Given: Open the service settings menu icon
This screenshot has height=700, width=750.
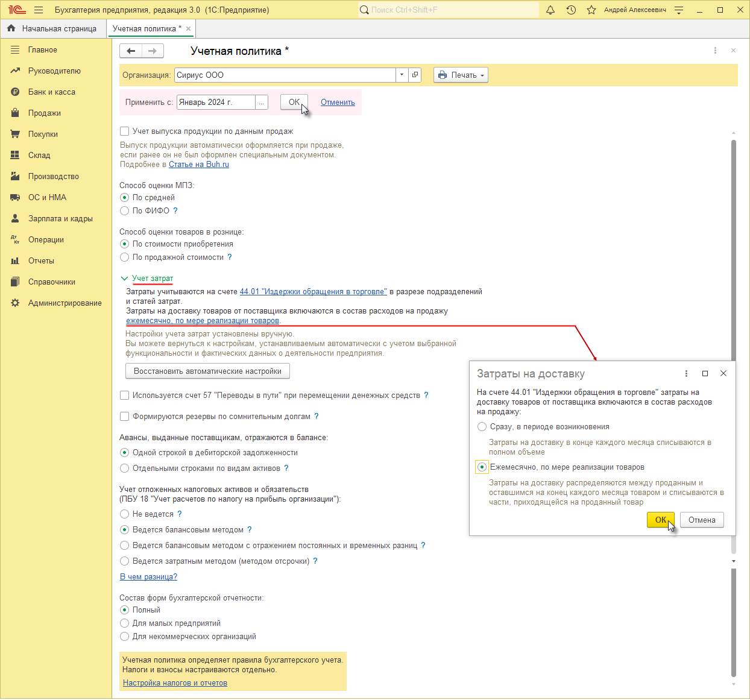Looking at the screenshot, I should pos(679,10).
